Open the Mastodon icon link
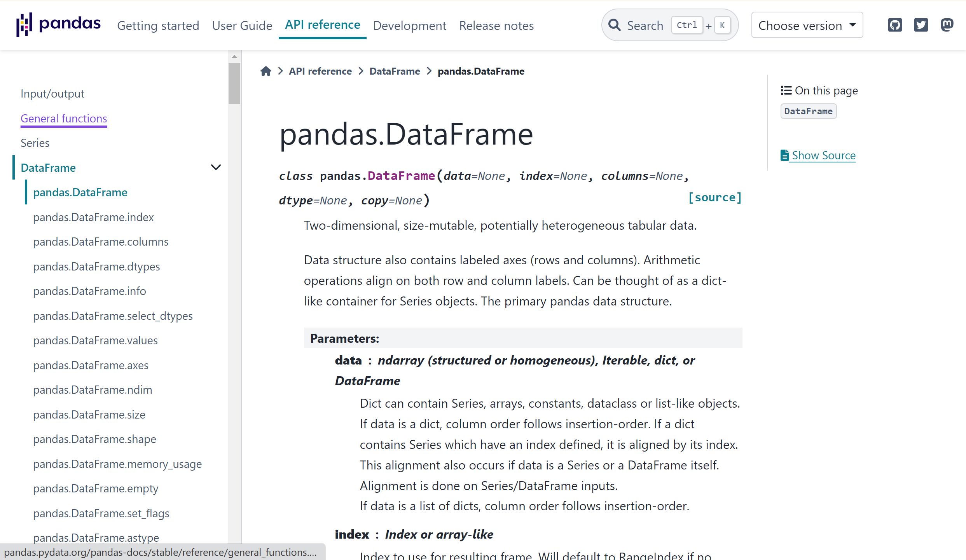Image resolution: width=966 pixels, height=560 pixels. coord(947,25)
